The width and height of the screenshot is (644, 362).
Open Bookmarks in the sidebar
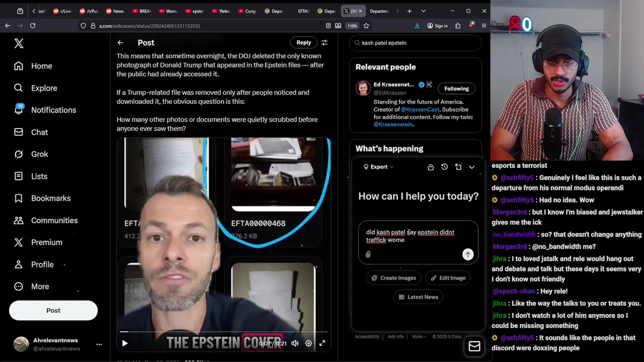tap(42, 198)
